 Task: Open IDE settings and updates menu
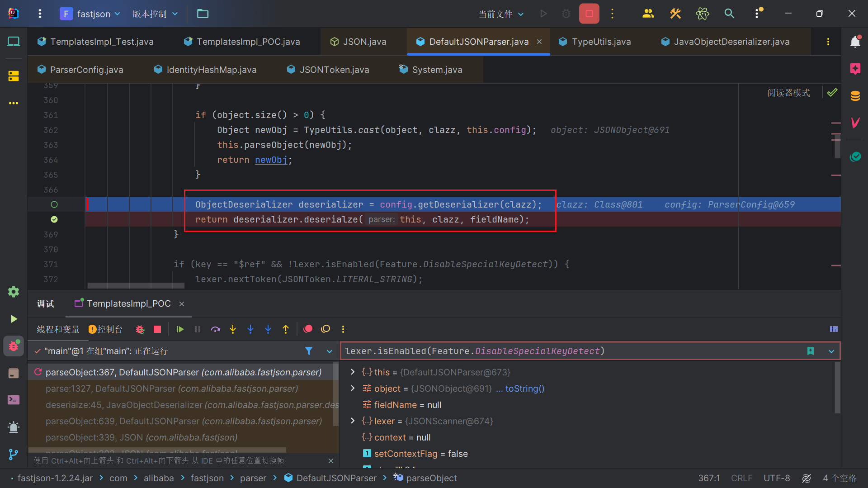pyautogui.click(x=758, y=14)
